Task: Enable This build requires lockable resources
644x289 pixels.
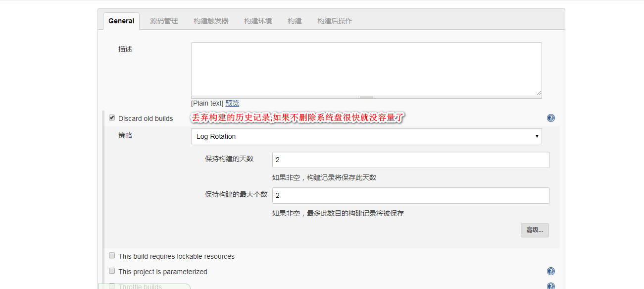Action: pyautogui.click(x=112, y=256)
